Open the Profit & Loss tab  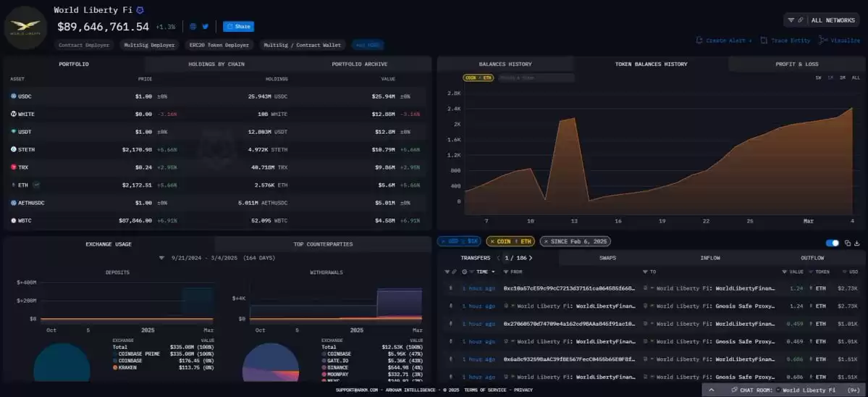796,64
